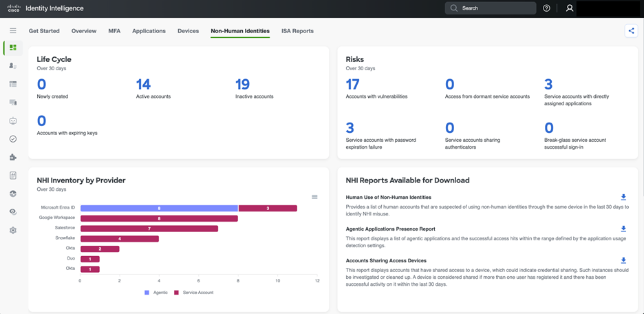This screenshot has height=314, width=644.
Task: Open the puzzle piece integrations icon
Action: (12, 157)
